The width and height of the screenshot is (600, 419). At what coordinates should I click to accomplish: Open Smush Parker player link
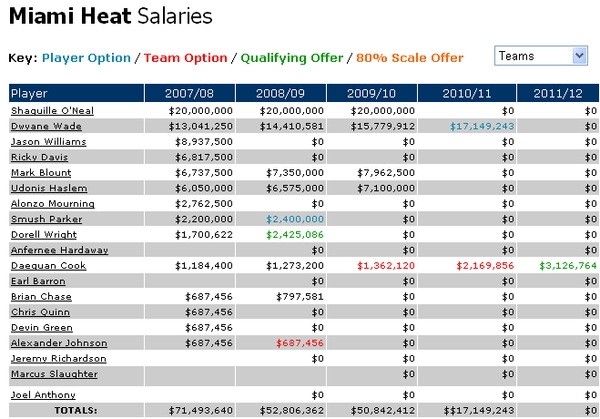[47, 219]
